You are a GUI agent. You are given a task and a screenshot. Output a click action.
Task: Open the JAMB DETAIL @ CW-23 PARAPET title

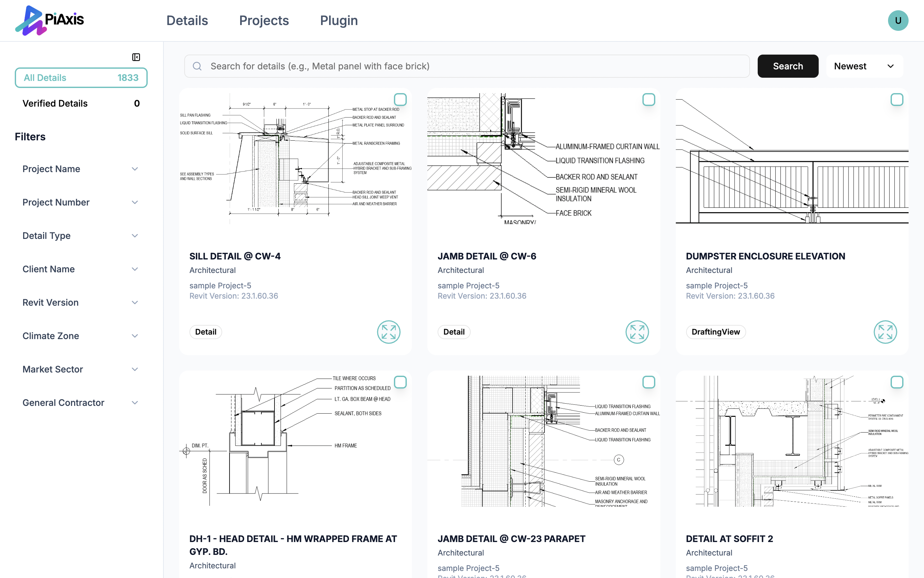pyautogui.click(x=511, y=539)
